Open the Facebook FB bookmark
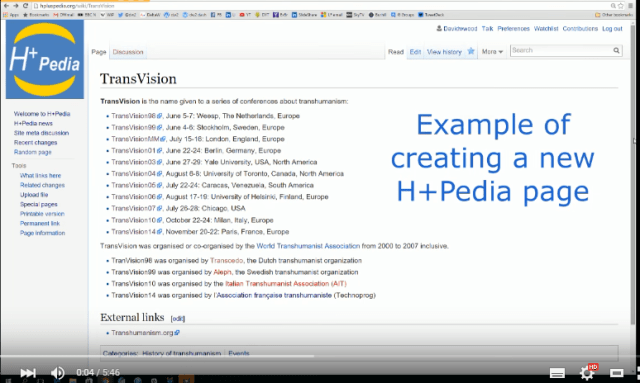 pos(216,15)
